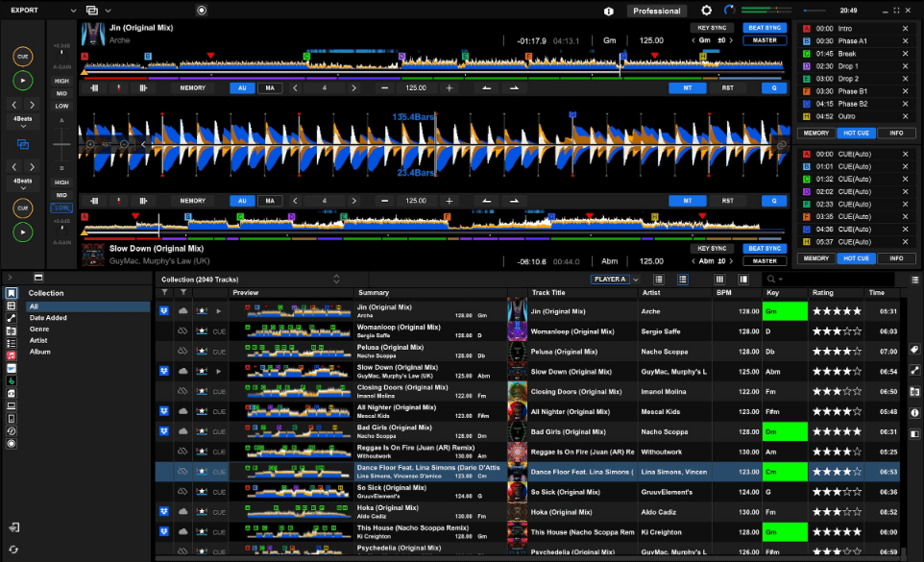
Task: Click the upper deck KEY SYNC button
Action: coord(713,28)
